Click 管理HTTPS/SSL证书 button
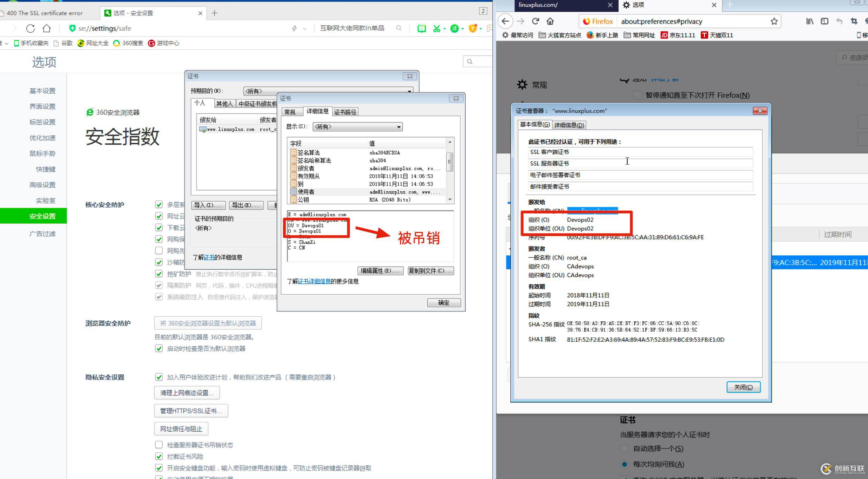The image size is (868, 479). [191, 411]
